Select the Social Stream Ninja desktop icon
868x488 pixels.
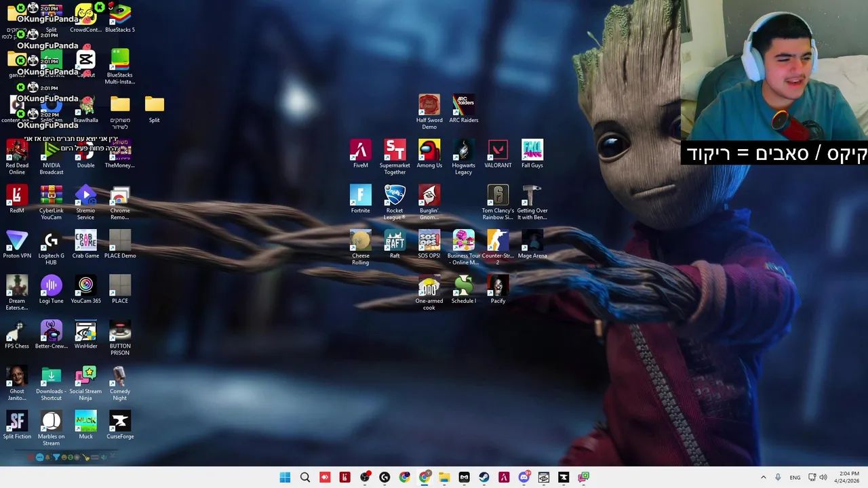85,384
